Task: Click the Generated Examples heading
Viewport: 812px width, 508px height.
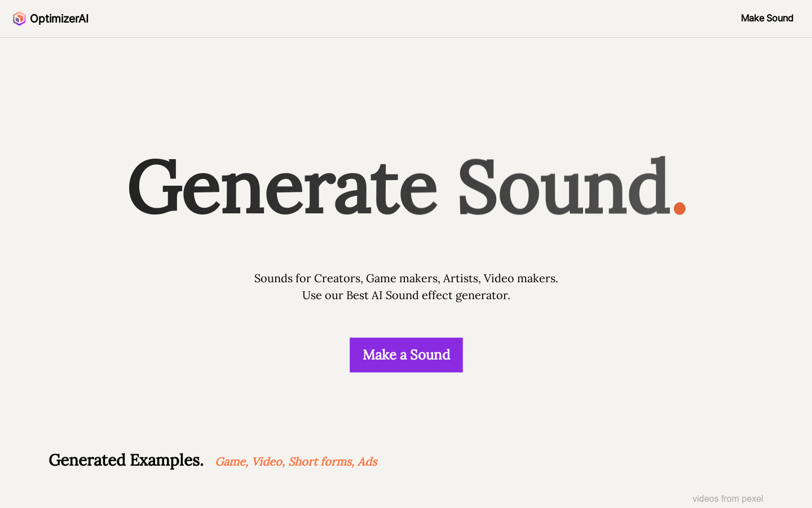Action: pyautogui.click(x=126, y=460)
